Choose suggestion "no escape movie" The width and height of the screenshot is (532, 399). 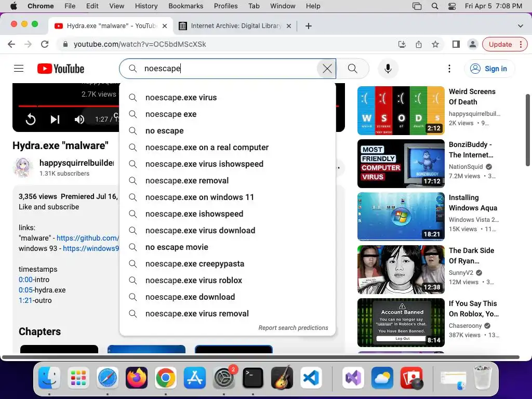click(228, 247)
